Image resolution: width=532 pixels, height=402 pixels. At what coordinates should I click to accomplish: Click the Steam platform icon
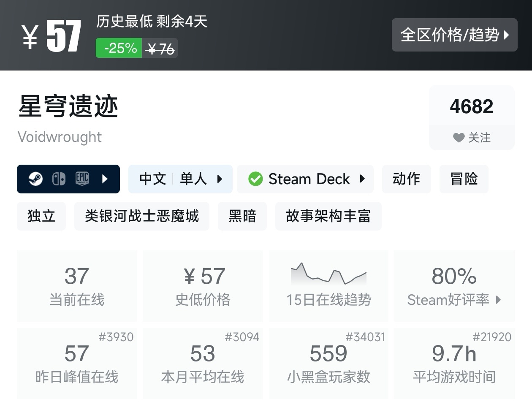click(35, 179)
